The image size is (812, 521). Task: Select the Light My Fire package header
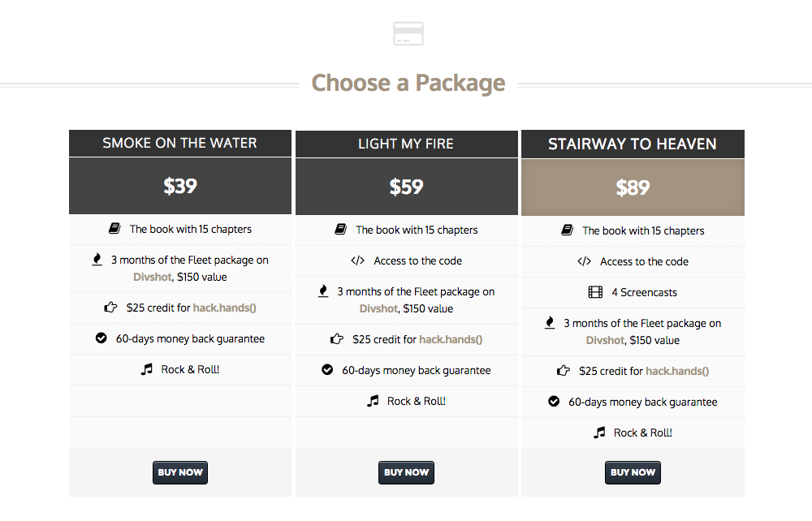tap(406, 144)
